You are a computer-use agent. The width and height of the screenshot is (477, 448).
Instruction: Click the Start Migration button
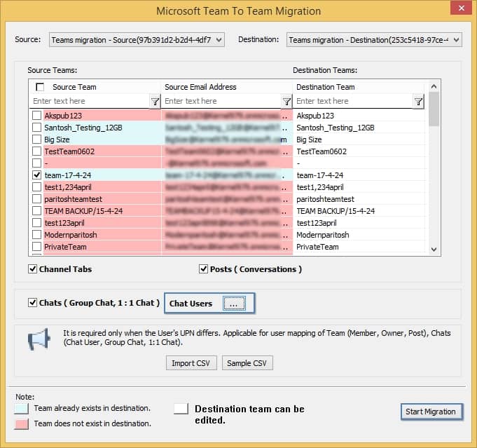pyautogui.click(x=431, y=412)
